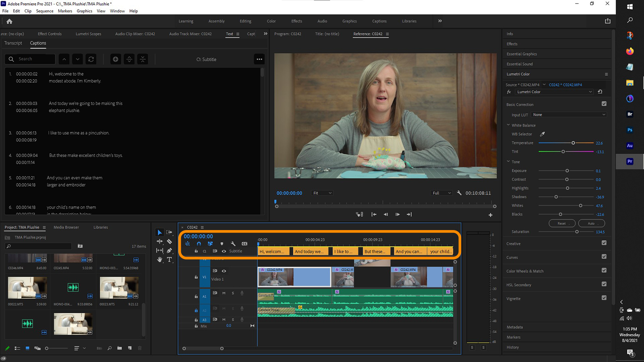Click the Auto tone button
Image resolution: width=644 pixels, height=362 pixels.
[x=591, y=223]
